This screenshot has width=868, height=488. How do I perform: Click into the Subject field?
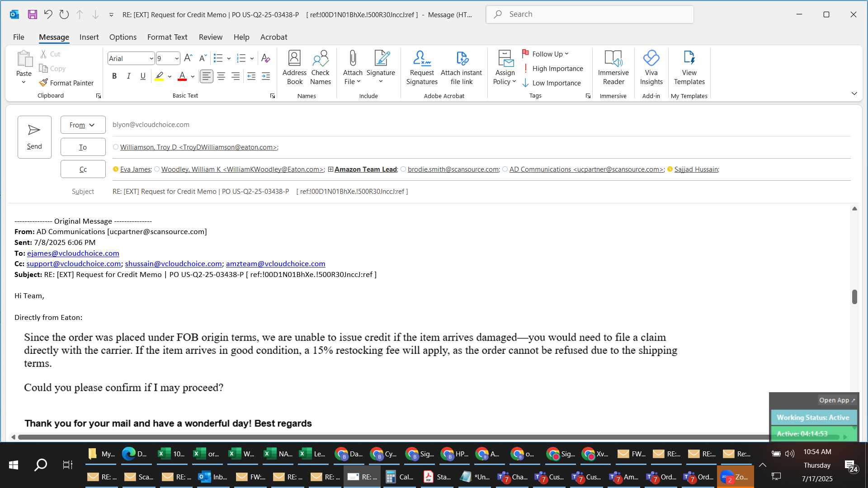(x=481, y=192)
